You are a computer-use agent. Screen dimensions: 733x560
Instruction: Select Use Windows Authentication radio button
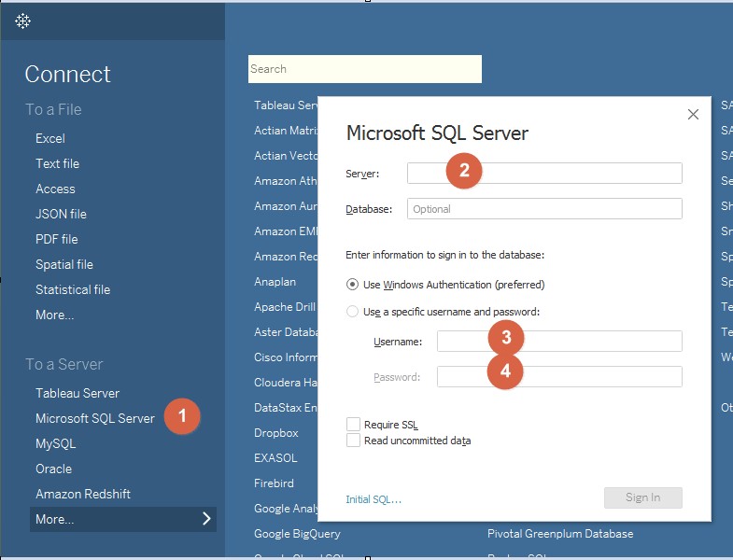click(352, 285)
